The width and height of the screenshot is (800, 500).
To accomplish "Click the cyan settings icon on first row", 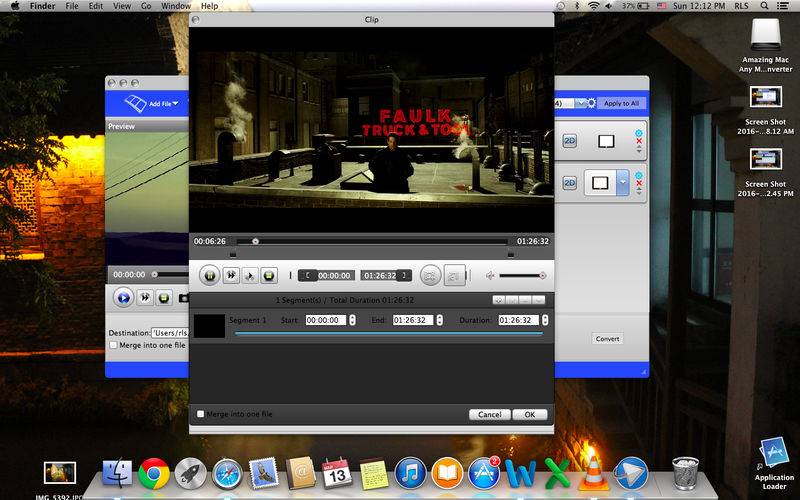I will click(638, 133).
